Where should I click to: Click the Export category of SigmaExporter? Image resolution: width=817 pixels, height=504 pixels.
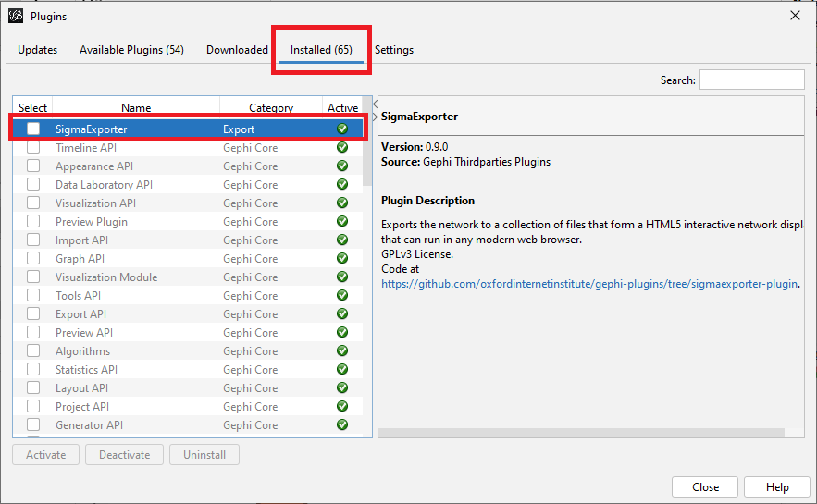click(x=239, y=129)
